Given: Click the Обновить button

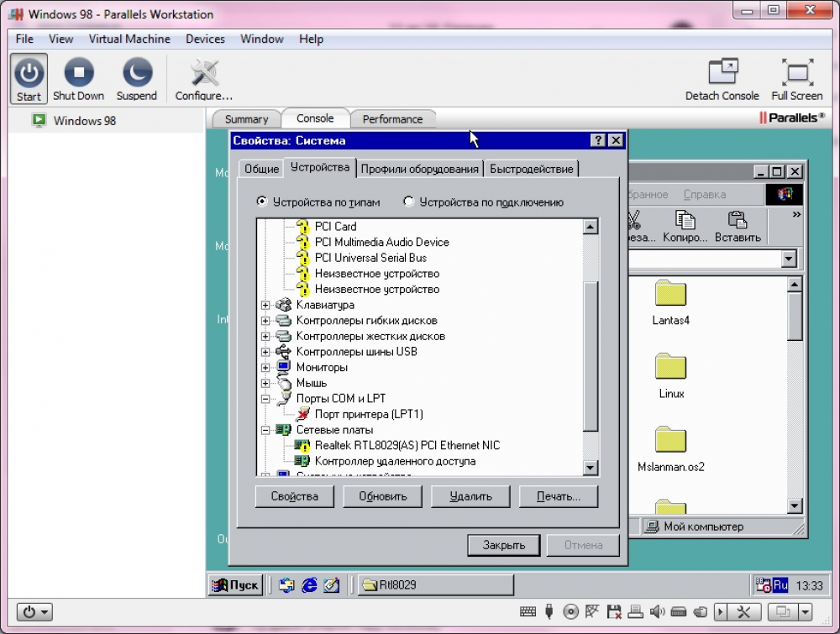Looking at the screenshot, I should (382, 496).
